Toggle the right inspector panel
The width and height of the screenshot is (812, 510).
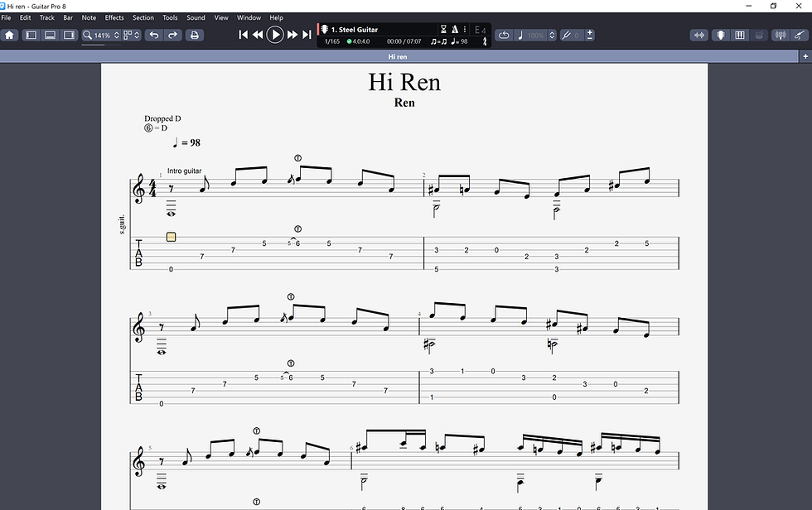point(69,35)
